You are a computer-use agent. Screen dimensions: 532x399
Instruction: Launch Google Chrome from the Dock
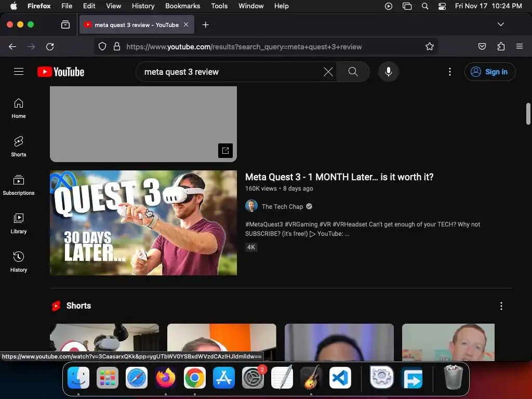point(195,377)
